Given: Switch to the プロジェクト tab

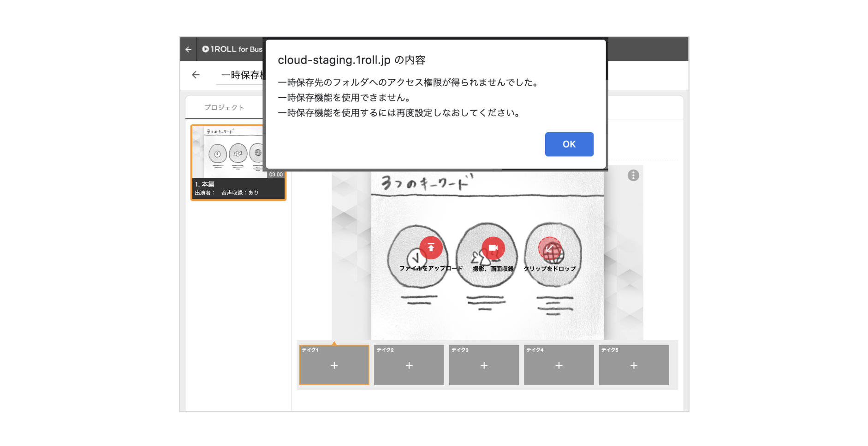Looking at the screenshot, I should pyautogui.click(x=225, y=107).
